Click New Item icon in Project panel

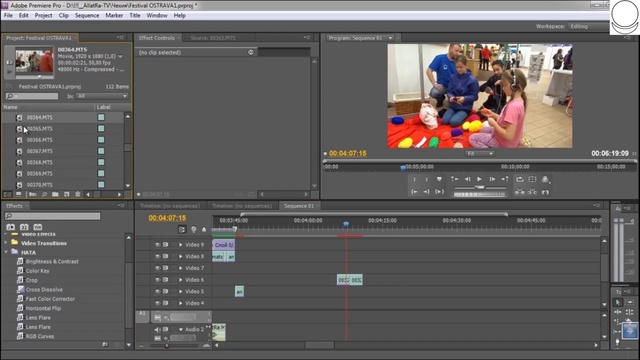pyautogui.click(x=67, y=194)
